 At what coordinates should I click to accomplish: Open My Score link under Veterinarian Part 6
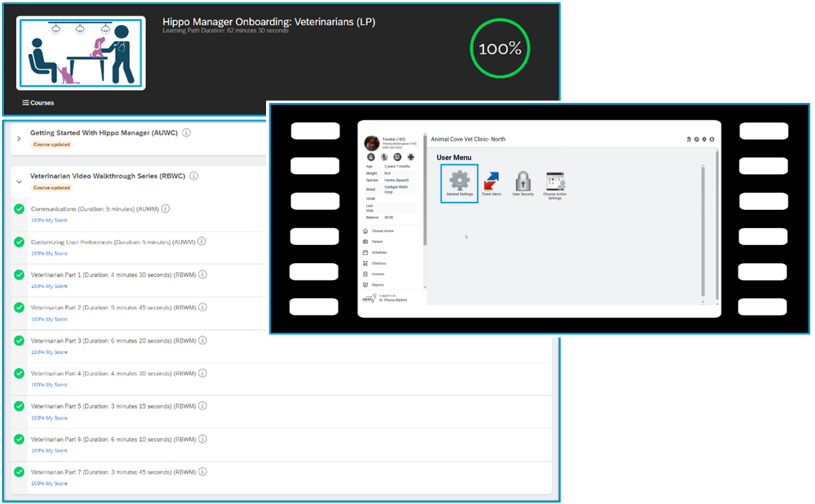49,450
